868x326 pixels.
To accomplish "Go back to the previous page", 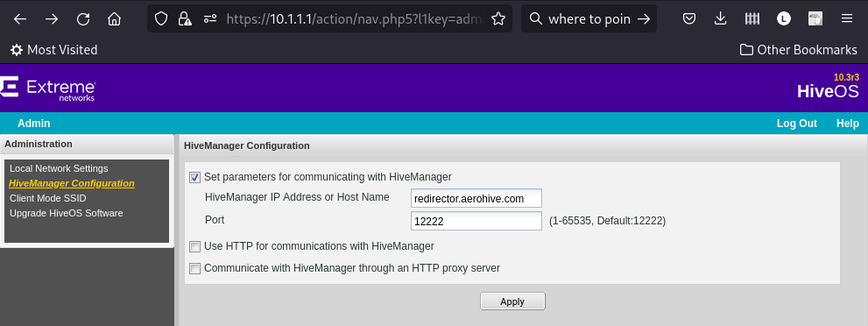I will [20, 18].
